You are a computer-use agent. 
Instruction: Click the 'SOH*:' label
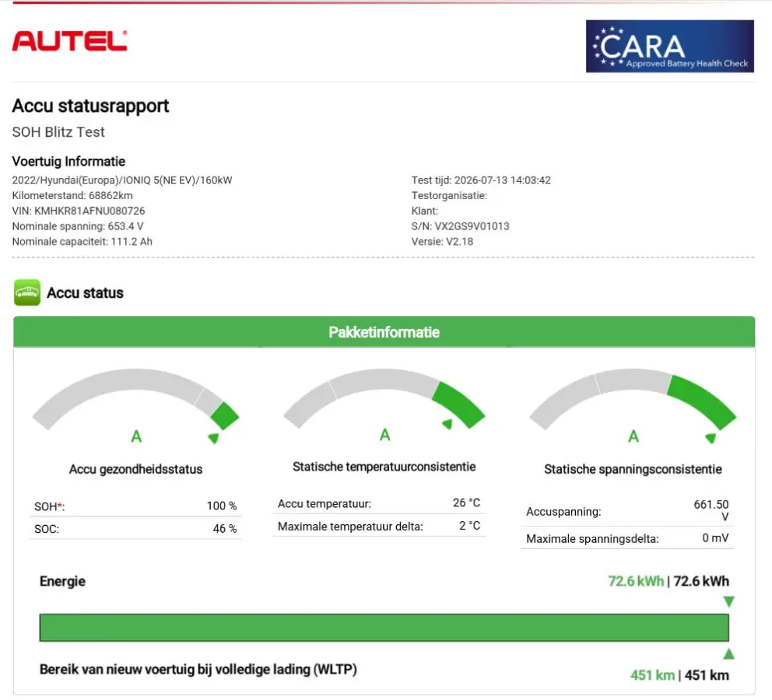(x=49, y=506)
